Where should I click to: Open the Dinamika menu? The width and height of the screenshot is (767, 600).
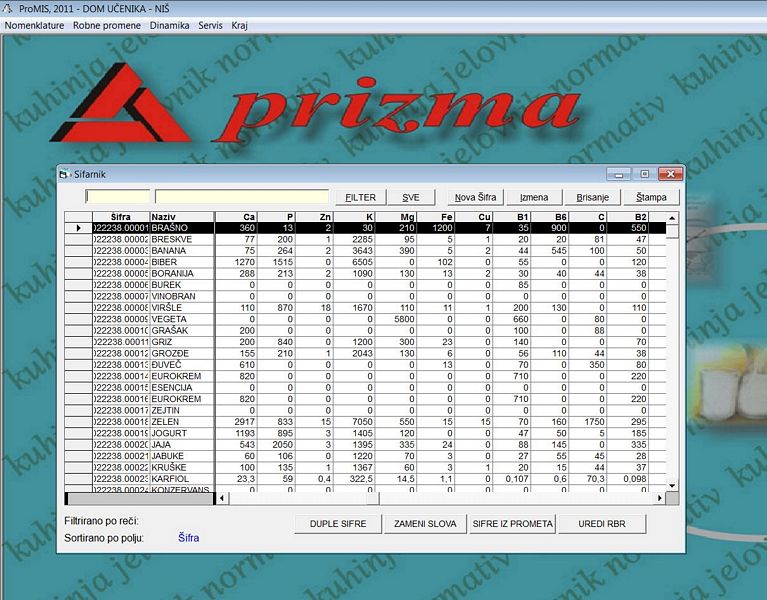pos(169,25)
